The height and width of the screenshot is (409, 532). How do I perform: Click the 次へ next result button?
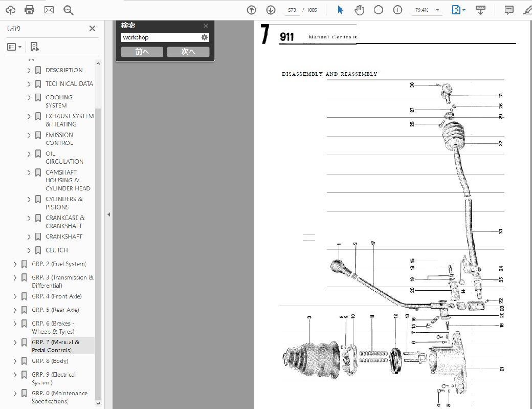[x=188, y=52]
